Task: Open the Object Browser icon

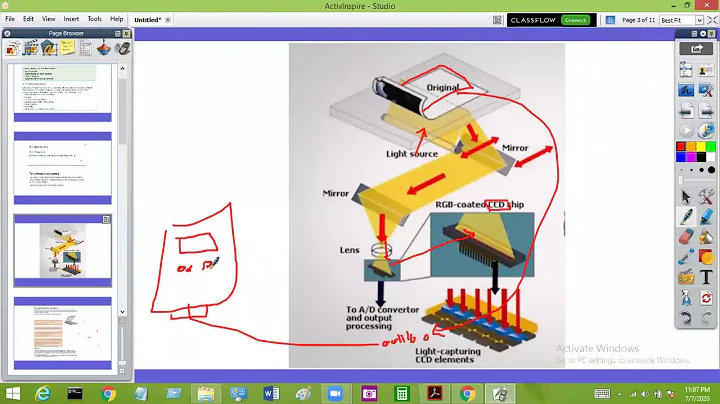Action: (49, 48)
